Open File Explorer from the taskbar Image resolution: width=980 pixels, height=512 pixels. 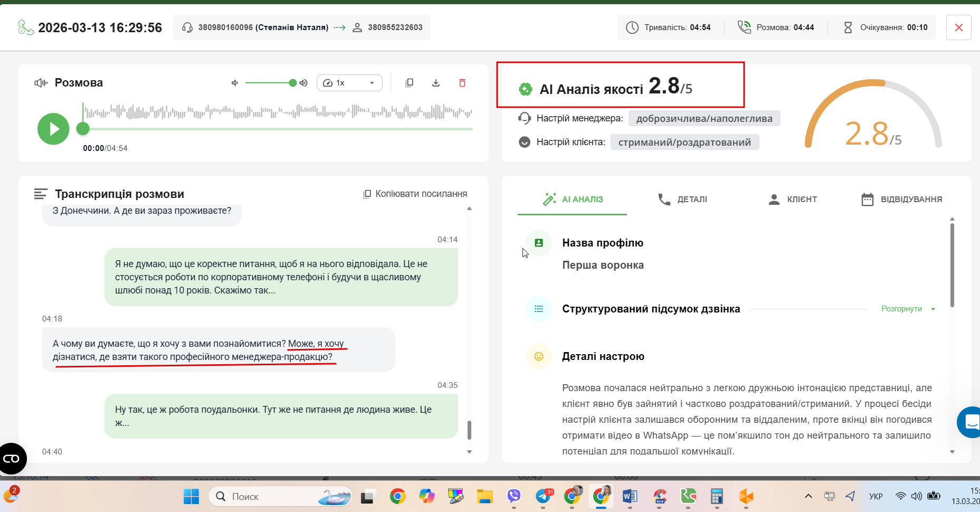coord(484,497)
